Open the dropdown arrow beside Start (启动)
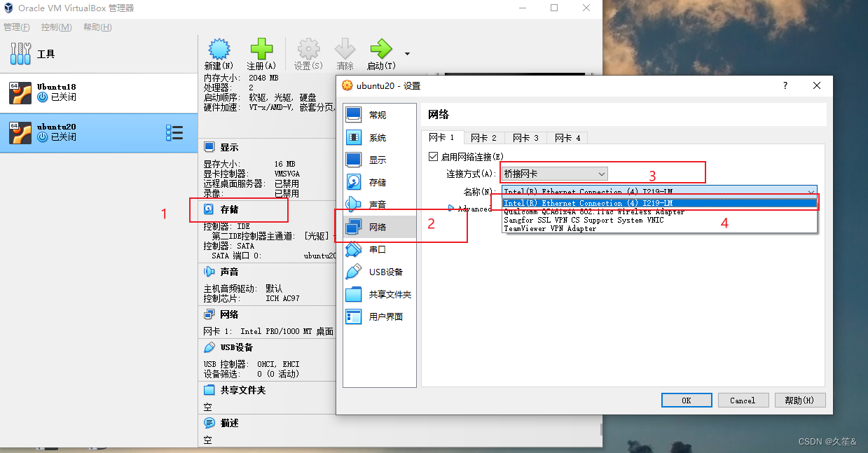The height and width of the screenshot is (453, 868). click(407, 54)
